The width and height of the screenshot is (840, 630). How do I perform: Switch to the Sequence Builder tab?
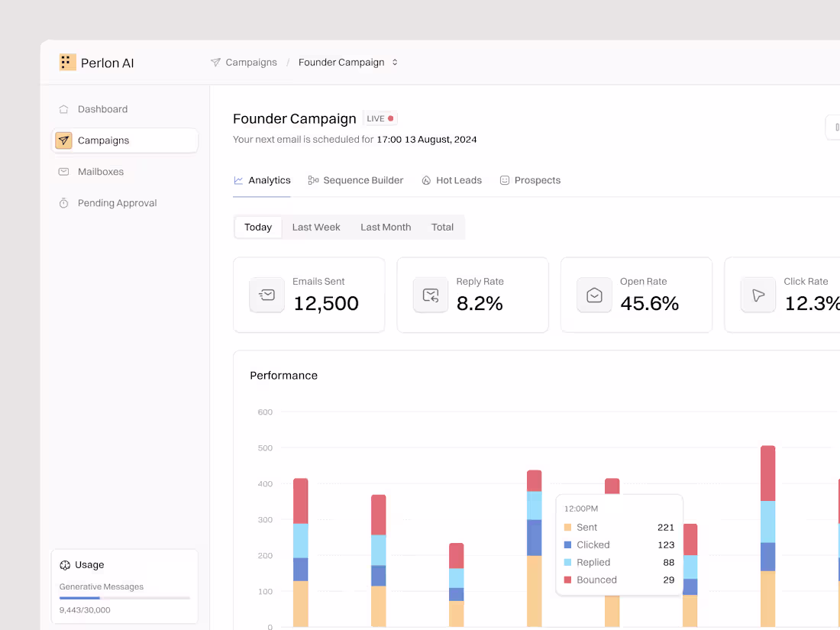pos(356,180)
